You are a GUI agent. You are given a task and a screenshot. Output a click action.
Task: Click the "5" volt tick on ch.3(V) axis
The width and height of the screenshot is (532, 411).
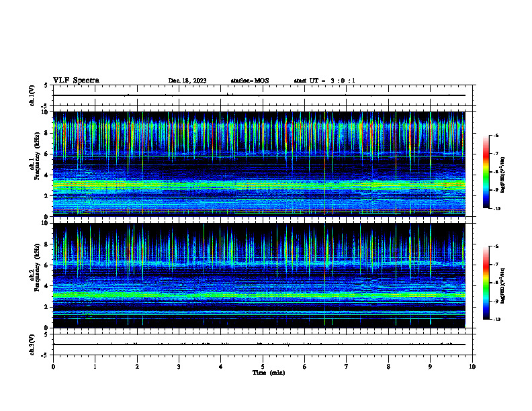tap(46, 334)
